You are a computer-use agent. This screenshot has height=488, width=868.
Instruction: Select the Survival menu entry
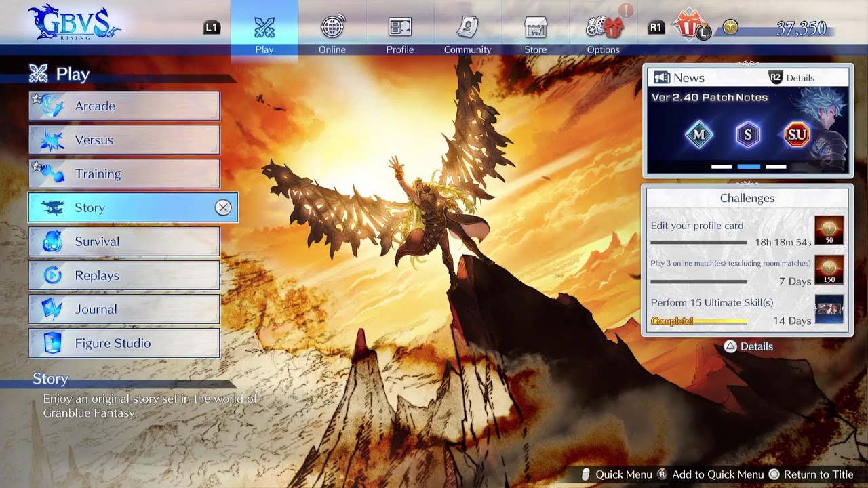point(124,242)
